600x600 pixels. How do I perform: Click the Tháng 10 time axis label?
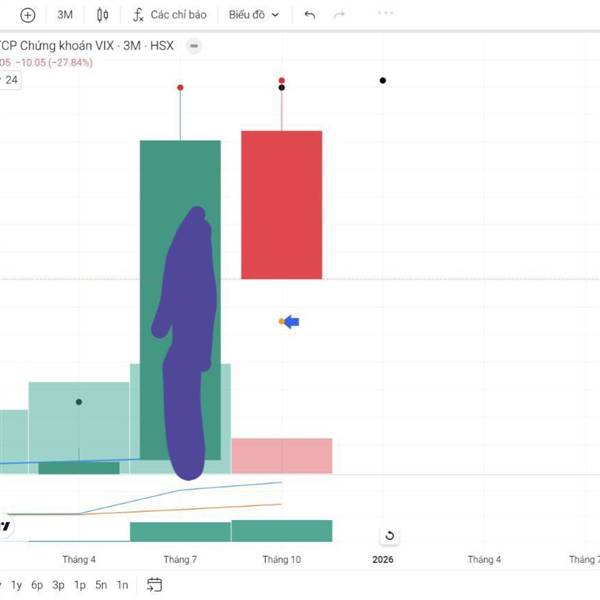click(x=282, y=559)
